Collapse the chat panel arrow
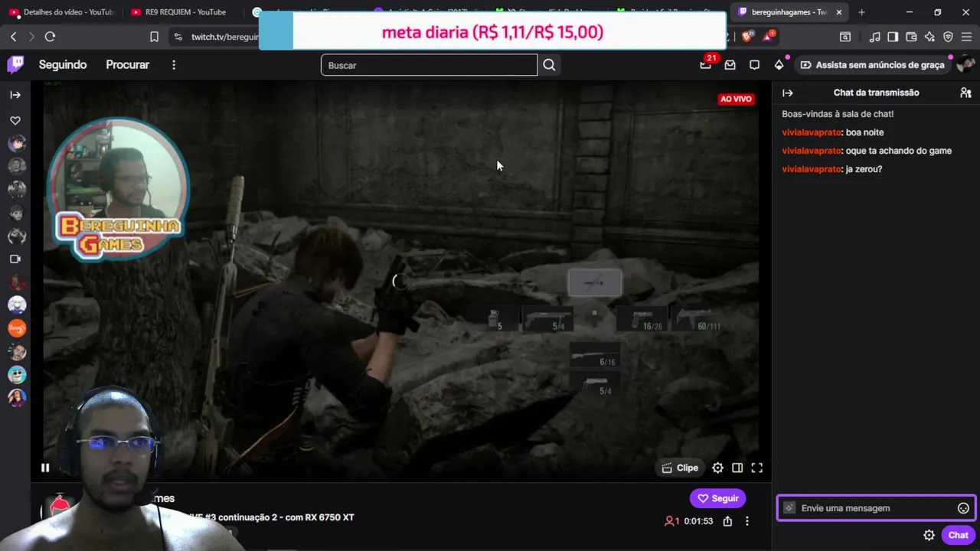This screenshot has width=980, height=551. 788,93
